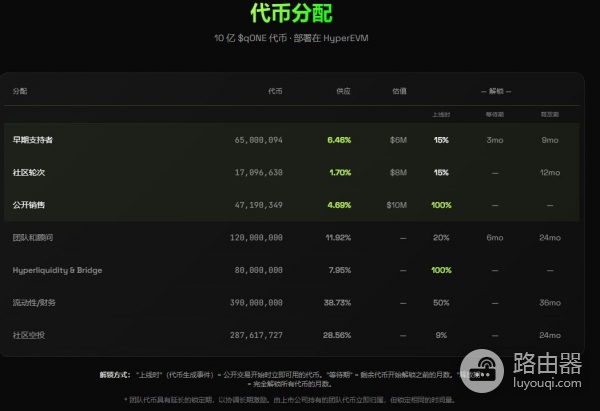The height and width of the screenshot is (411, 600).
Task: Click the 38.73% supply value
Action: tap(338, 303)
